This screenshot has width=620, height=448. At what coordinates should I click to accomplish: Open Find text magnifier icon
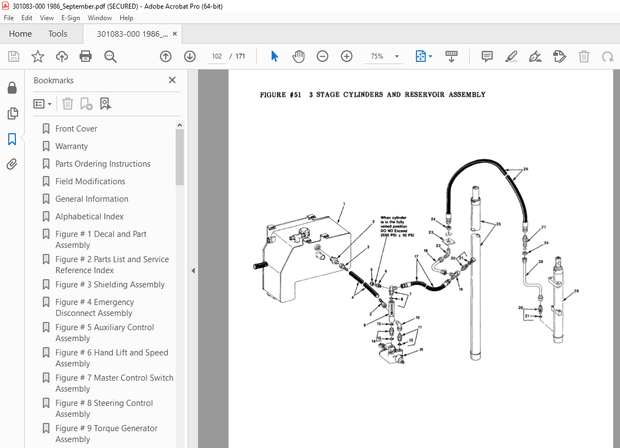tap(110, 57)
